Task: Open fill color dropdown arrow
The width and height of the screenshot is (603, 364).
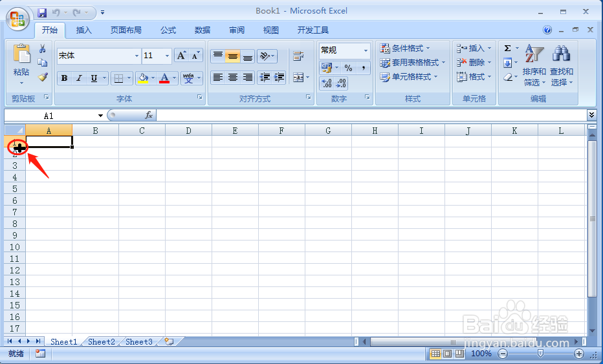Action: pyautogui.click(x=153, y=78)
